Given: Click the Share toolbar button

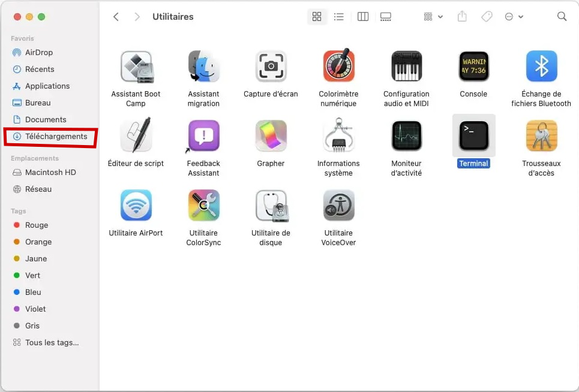Looking at the screenshot, I should click(462, 17).
